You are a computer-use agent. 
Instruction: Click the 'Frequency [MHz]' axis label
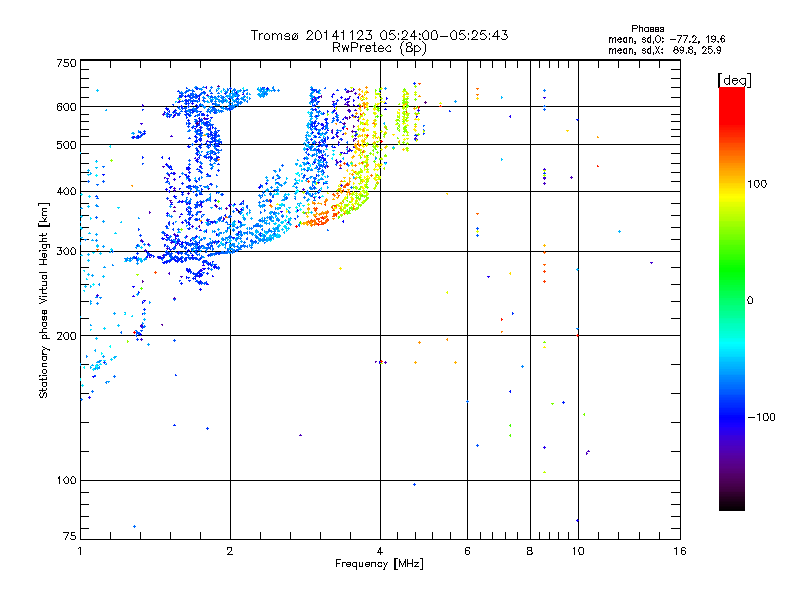379,564
